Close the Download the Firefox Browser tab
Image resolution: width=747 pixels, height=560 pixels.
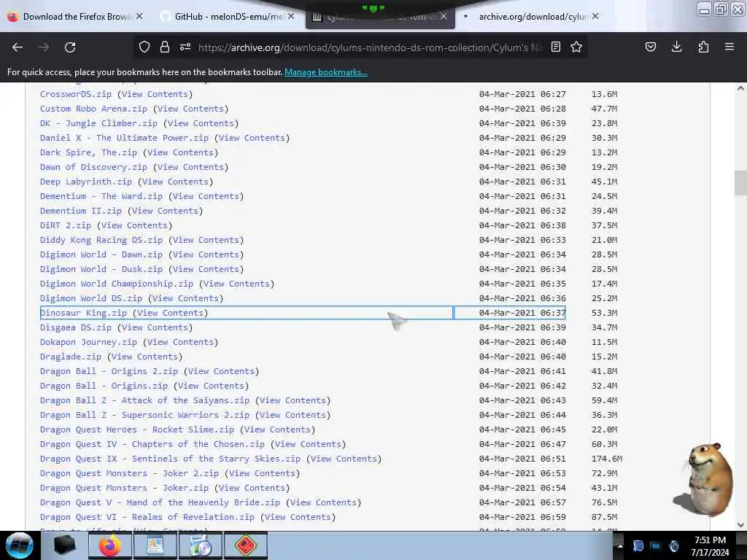point(139,16)
